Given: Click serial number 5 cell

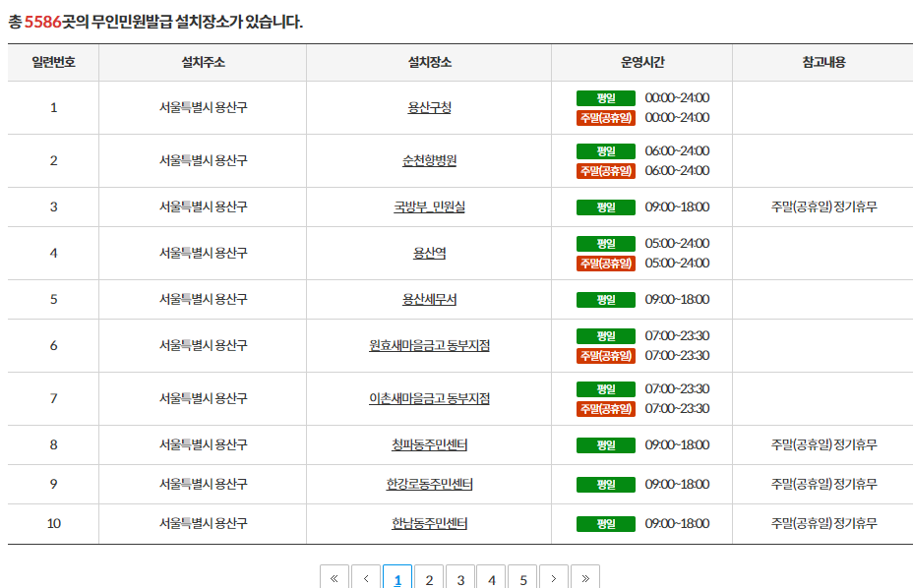Looking at the screenshot, I should coord(53,299).
